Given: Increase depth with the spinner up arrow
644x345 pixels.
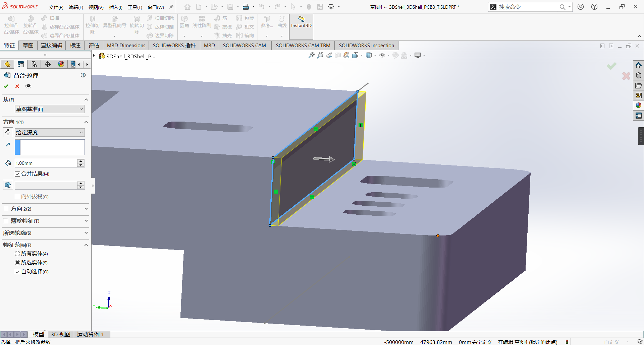Looking at the screenshot, I should pos(80,161).
